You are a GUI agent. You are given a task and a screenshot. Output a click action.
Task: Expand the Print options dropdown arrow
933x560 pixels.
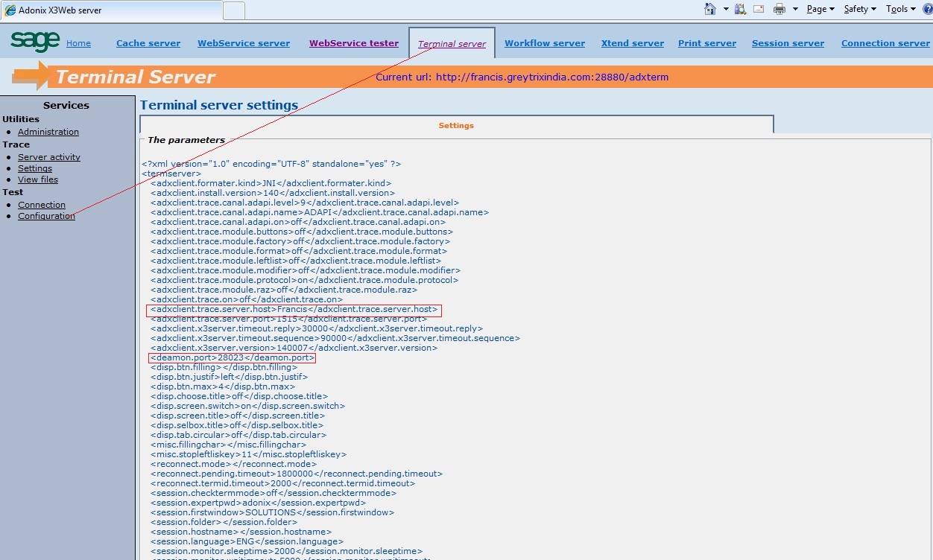pos(795,9)
